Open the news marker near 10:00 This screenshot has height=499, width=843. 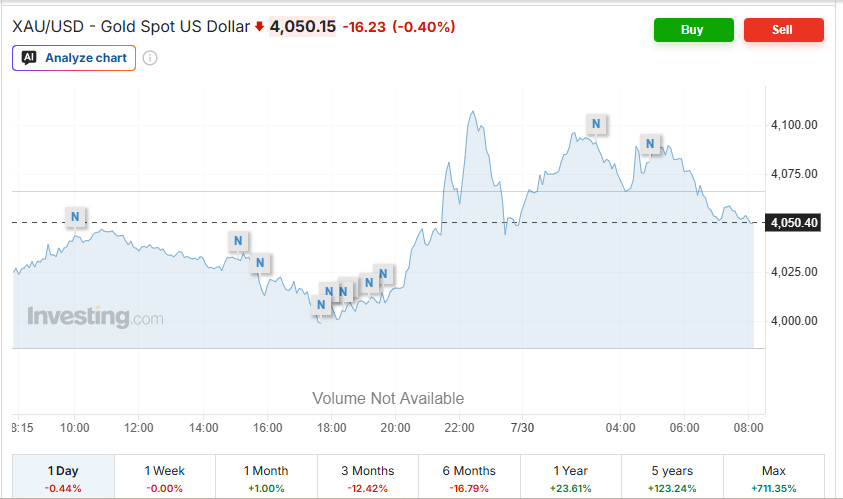pos(75,217)
